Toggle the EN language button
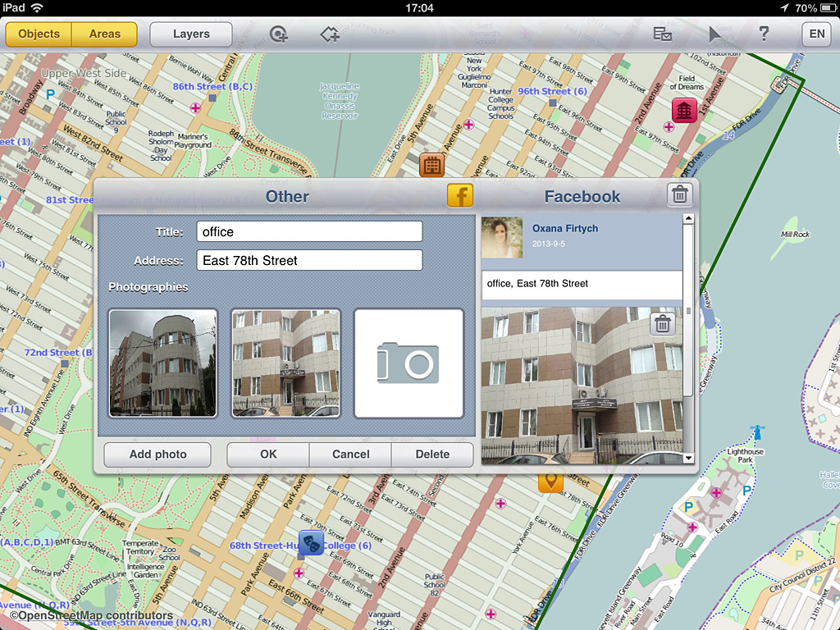Screen dimensions: 840x630 [x=817, y=34]
